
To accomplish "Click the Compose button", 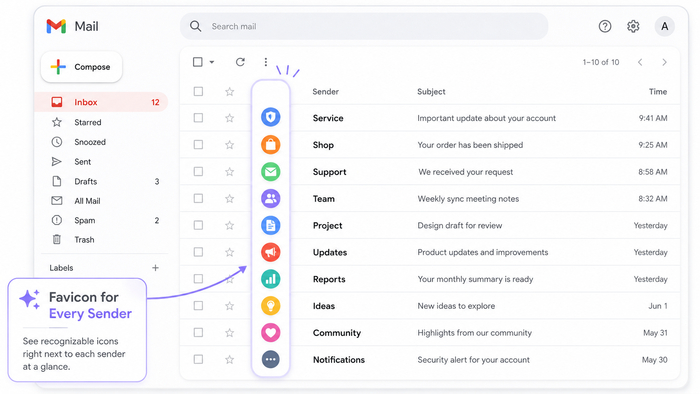I will tap(81, 67).
